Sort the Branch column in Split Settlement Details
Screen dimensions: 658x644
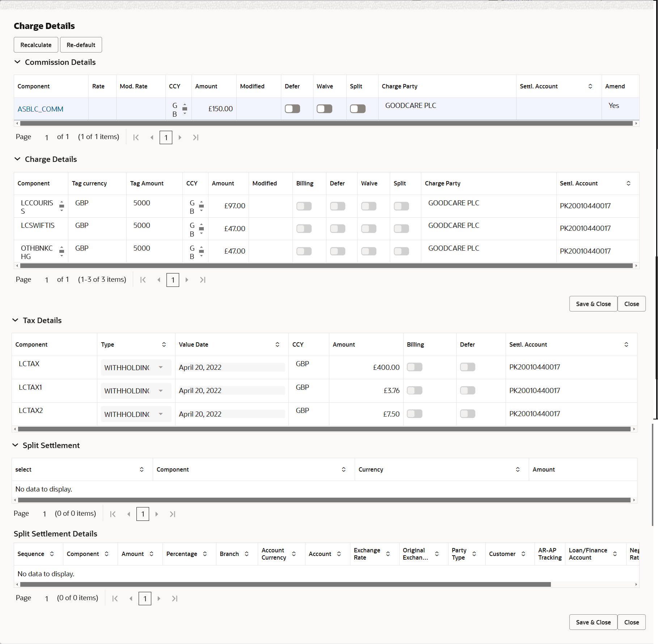pos(247,554)
